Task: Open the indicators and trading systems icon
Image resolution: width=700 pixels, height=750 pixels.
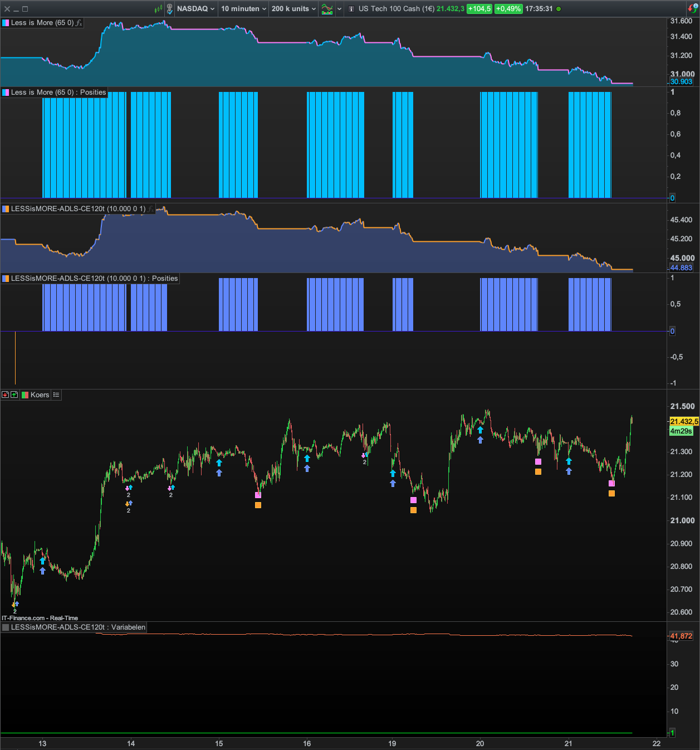Action: [327, 9]
